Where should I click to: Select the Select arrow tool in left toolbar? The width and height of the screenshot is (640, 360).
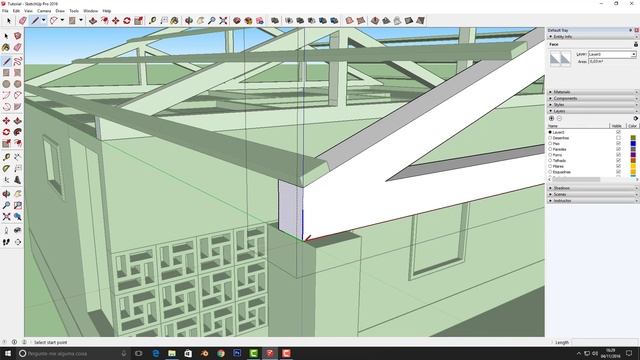pos(6,36)
